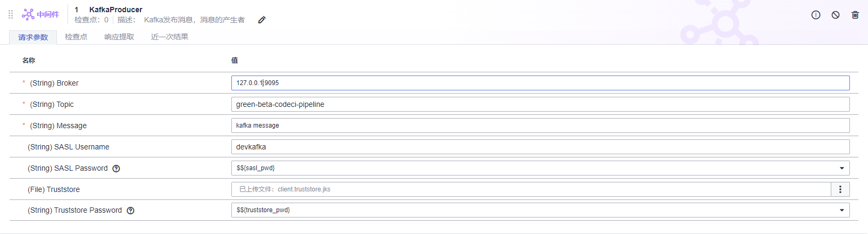Image resolution: width=868 pixels, height=234 pixels.
Task: Select the 请求参数 tab
Action: 33,37
